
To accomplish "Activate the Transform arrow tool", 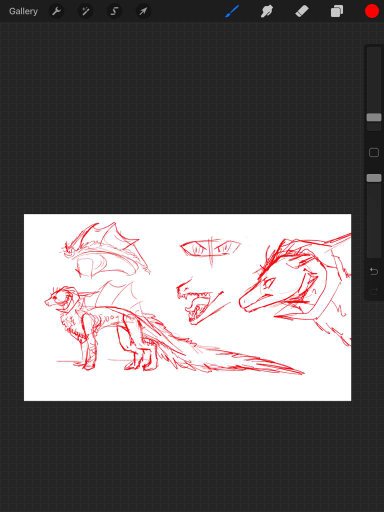I will click(x=143, y=11).
